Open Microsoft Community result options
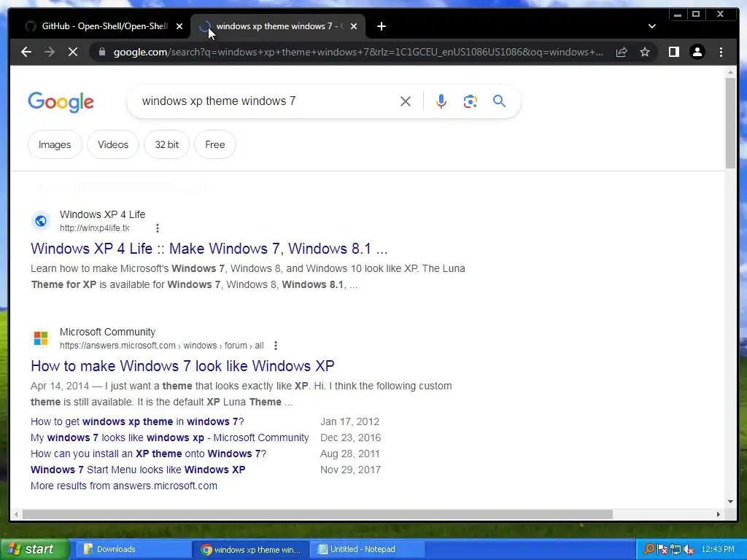 click(x=275, y=345)
